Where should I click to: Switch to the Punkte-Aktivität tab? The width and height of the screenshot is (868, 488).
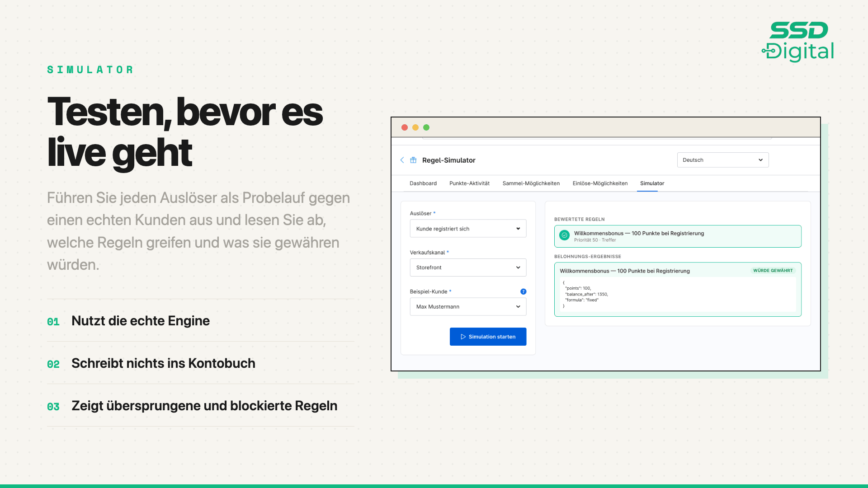(469, 183)
